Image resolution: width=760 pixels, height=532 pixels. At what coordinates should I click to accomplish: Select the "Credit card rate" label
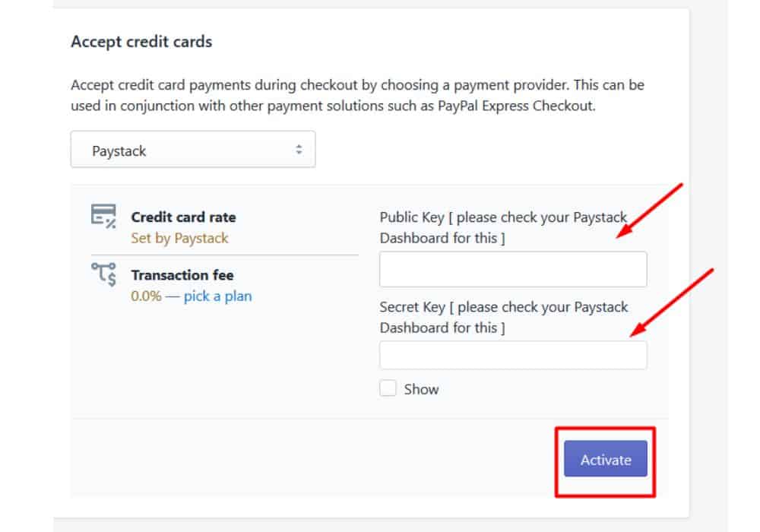183,217
